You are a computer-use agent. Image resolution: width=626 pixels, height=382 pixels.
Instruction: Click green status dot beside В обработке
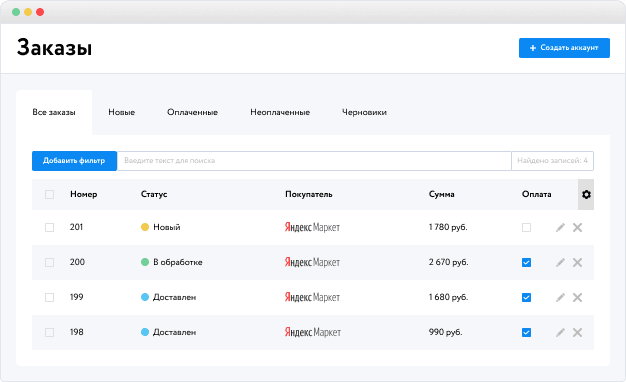(145, 262)
